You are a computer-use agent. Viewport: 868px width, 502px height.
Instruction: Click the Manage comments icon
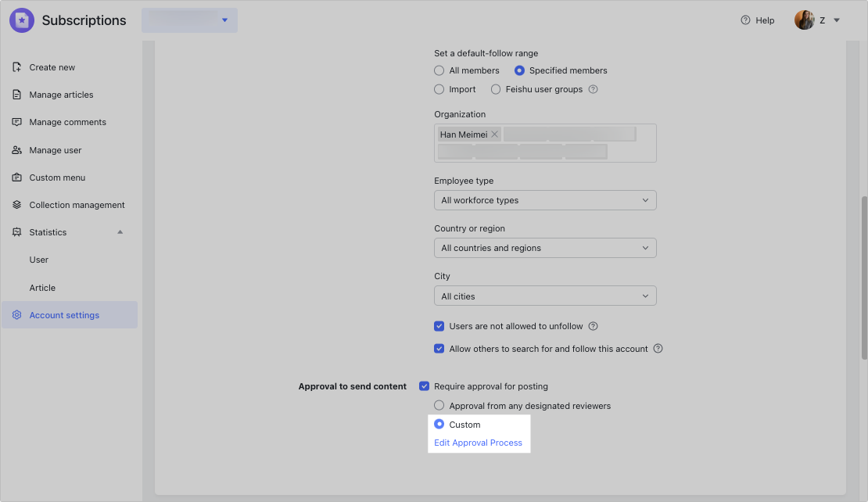point(16,122)
